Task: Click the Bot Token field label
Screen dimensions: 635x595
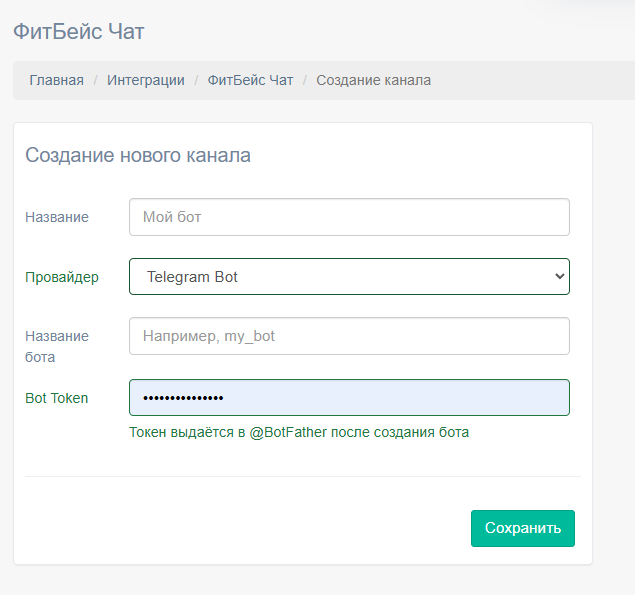Action: 57,398
